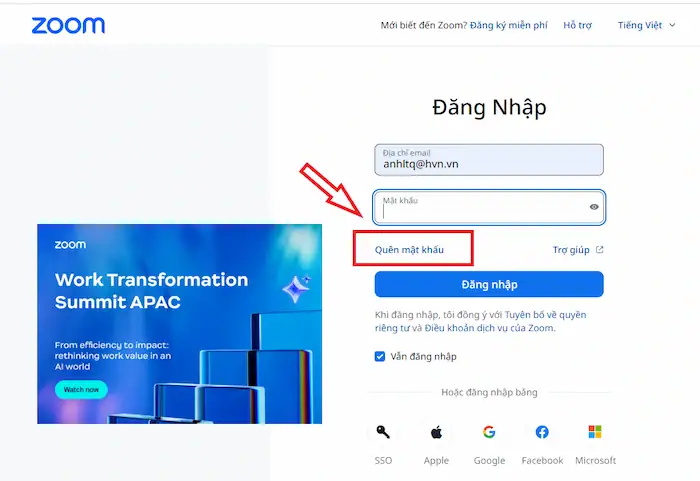Image resolution: width=700 pixels, height=481 pixels.
Task: Open the Hỗ trợ menu in header
Action: click(577, 25)
